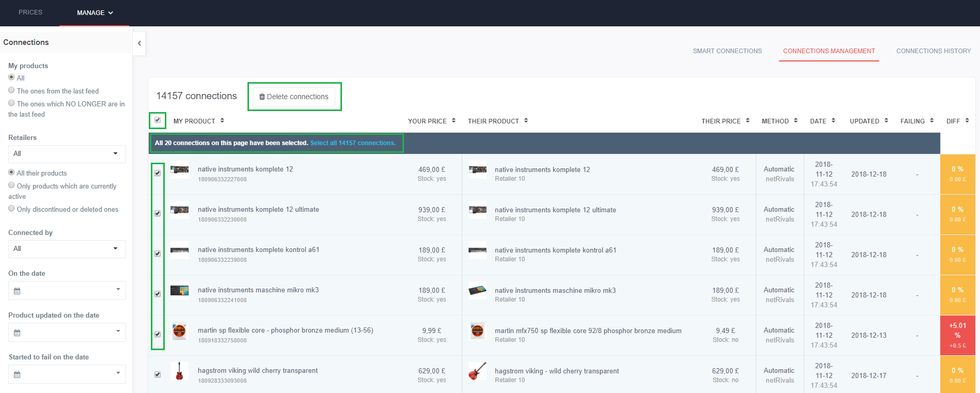
Task: Select 'Only discontinued or deleted ones'
Action: point(11,208)
